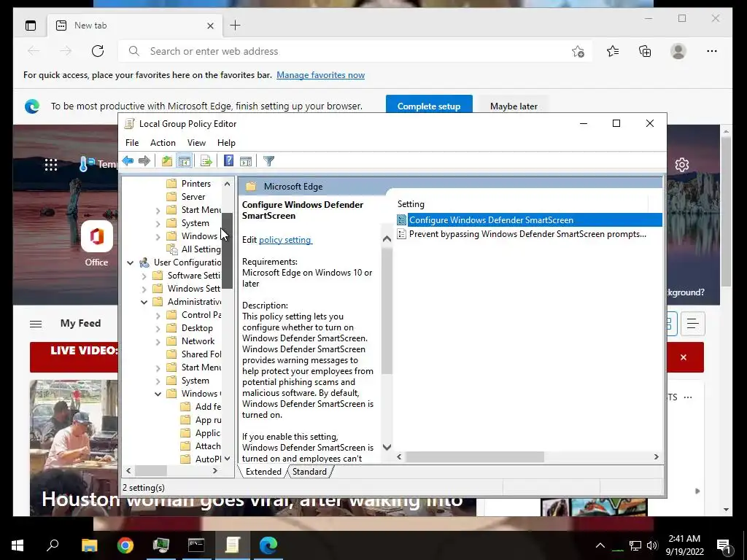Open the Action menu
This screenshot has width=747, height=560.
tap(163, 143)
